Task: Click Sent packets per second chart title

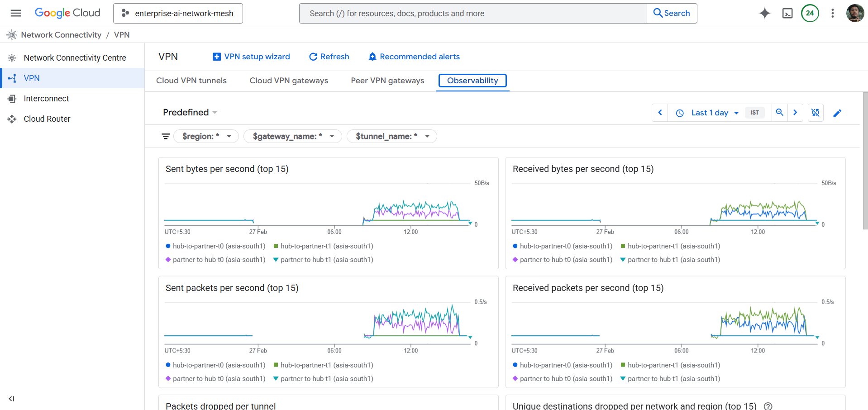Action: click(x=232, y=288)
